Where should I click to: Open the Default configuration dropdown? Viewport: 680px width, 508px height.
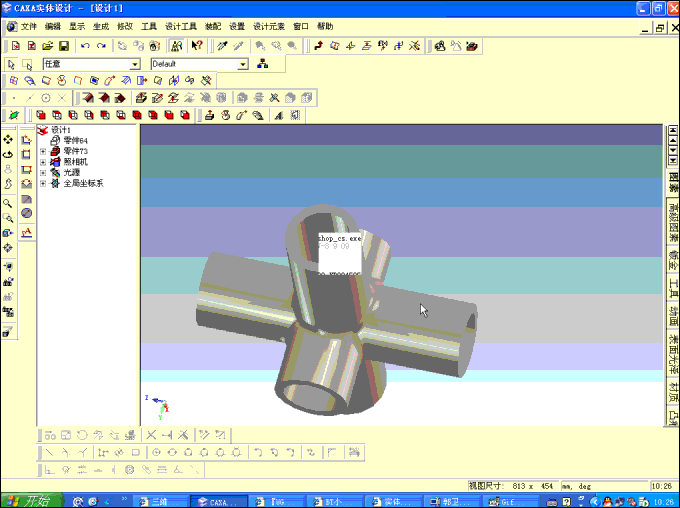point(243,64)
